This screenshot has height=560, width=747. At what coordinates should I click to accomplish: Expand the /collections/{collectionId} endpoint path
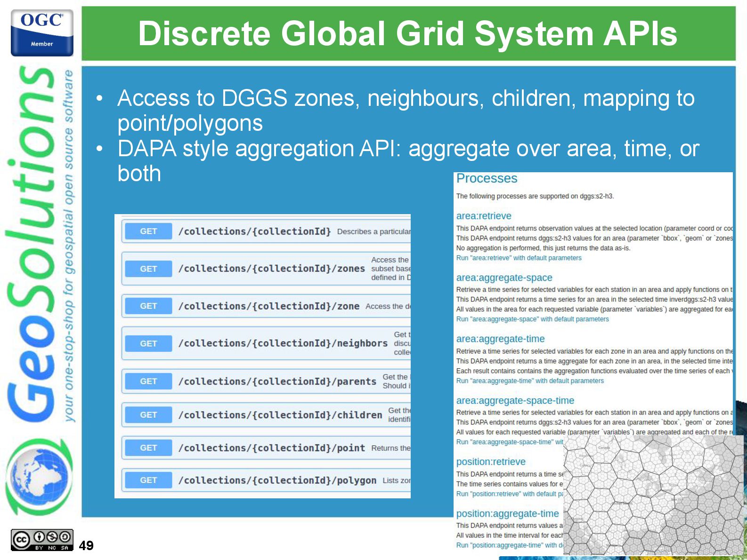click(x=255, y=232)
